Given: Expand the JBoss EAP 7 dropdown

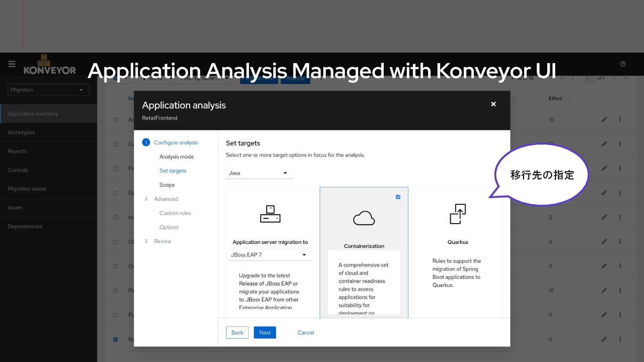Looking at the screenshot, I should coord(270,255).
